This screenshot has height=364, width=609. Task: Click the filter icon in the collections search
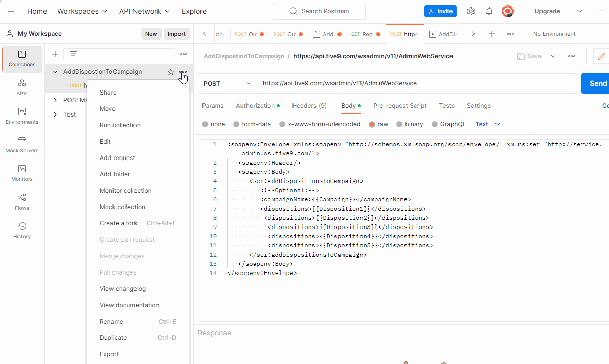pos(73,54)
